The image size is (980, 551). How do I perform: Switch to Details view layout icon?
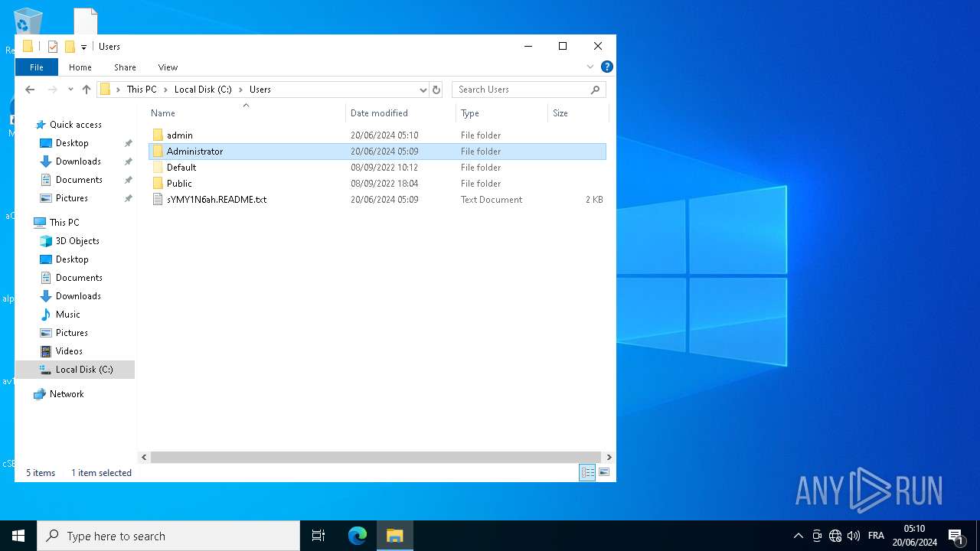pyautogui.click(x=587, y=472)
